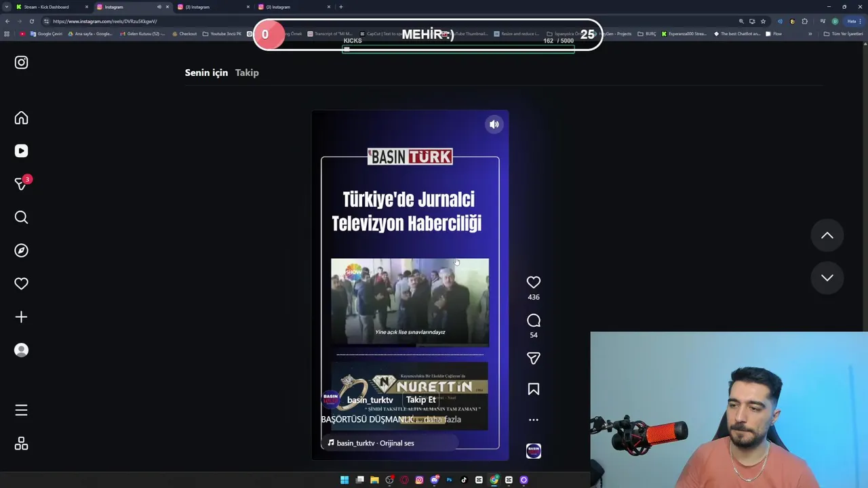Open File Explorer from taskbar
Viewport: 868px width, 488px height.
pos(374,480)
